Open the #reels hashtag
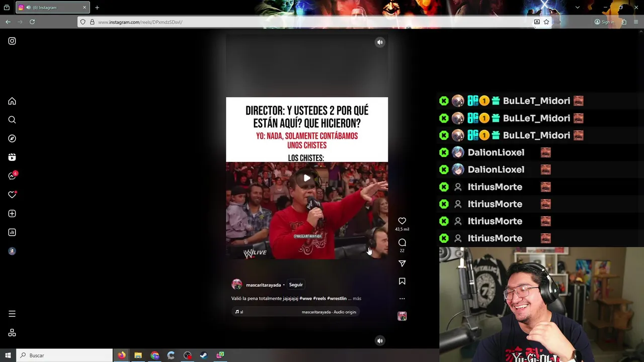644x362 pixels. click(x=319, y=299)
